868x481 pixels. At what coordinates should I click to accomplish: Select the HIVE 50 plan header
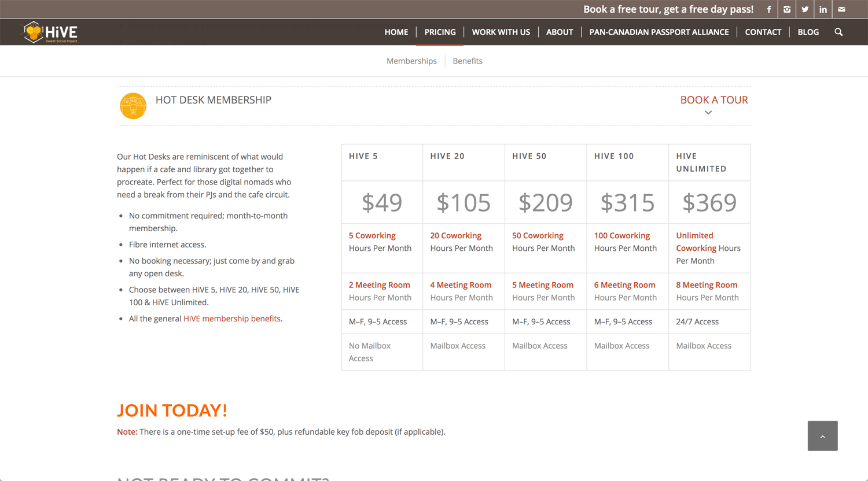546,162
